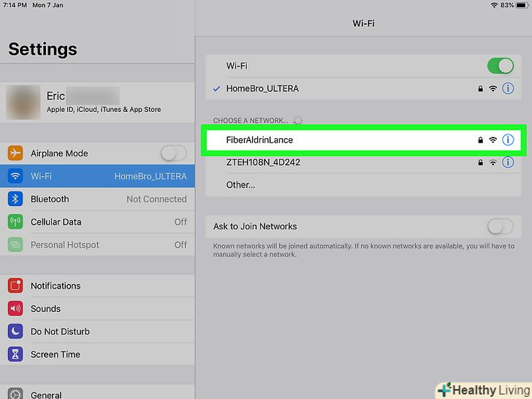The width and height of the screenshot is (532, 399).
Task: Click the checkmark beside HomeBro_ULTERA
Action: click(216, 89)
